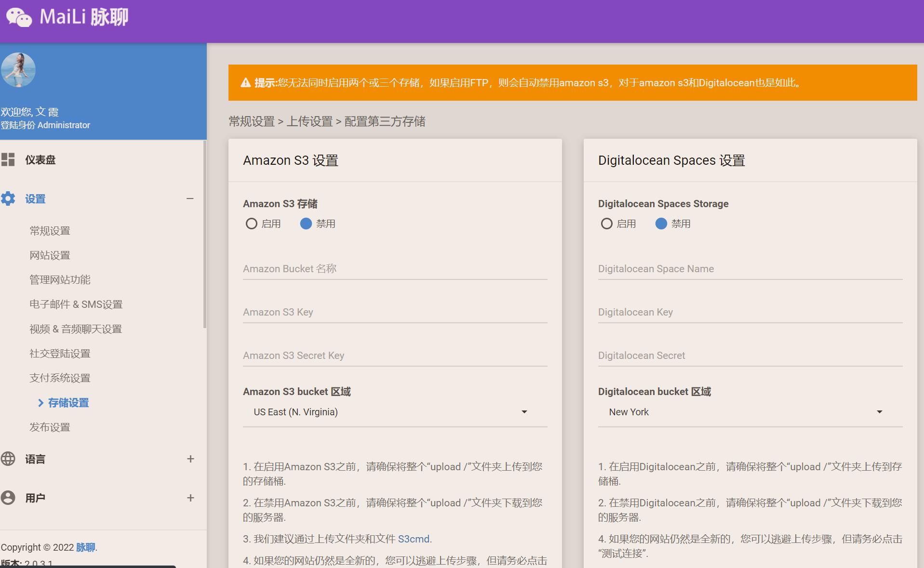Image resolution: width=924 pixels, height=568 pixels.
Task: Click the language globe icon
Action: (8, 459)
